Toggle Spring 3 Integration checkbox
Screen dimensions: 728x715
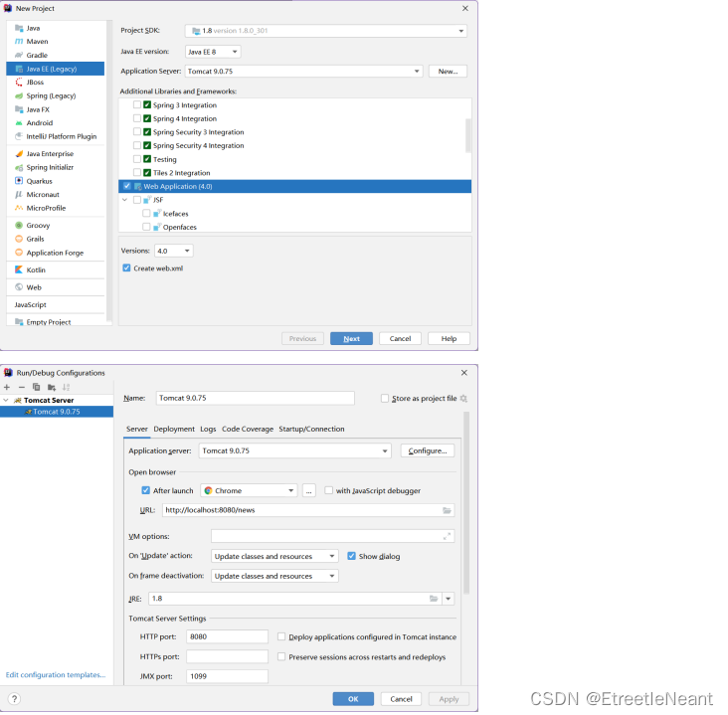click(137, 105)
